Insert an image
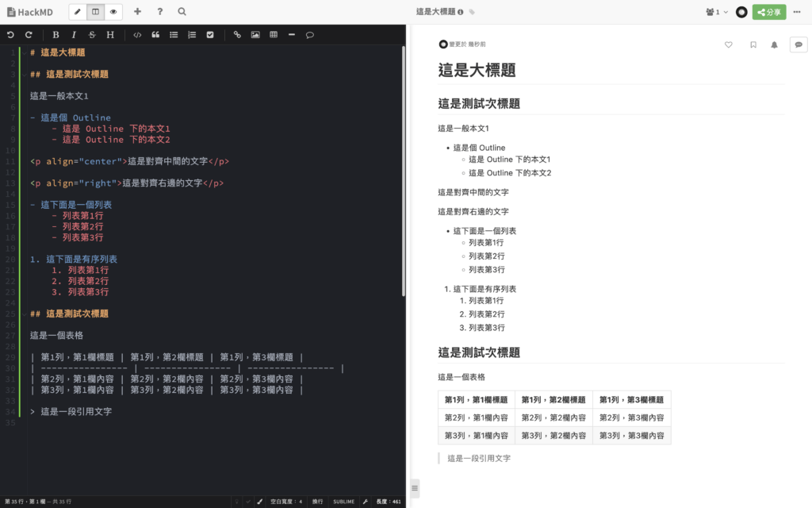The height and width of the screenshot is (508, 812). [x=255, y=34]
